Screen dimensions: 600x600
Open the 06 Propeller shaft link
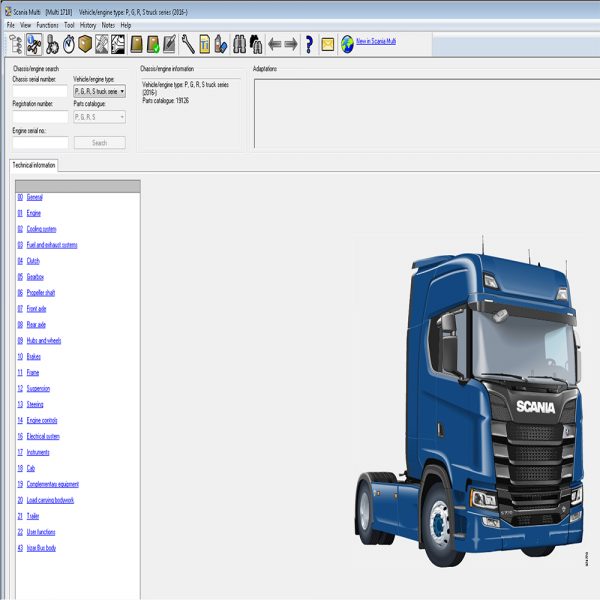click(x=36, y=293)
